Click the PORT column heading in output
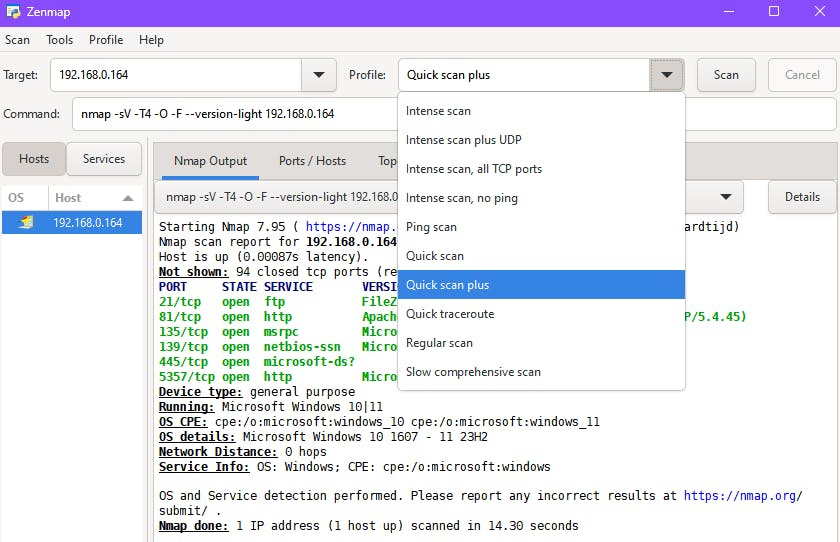The image size is (840, 542). point(172,287)
